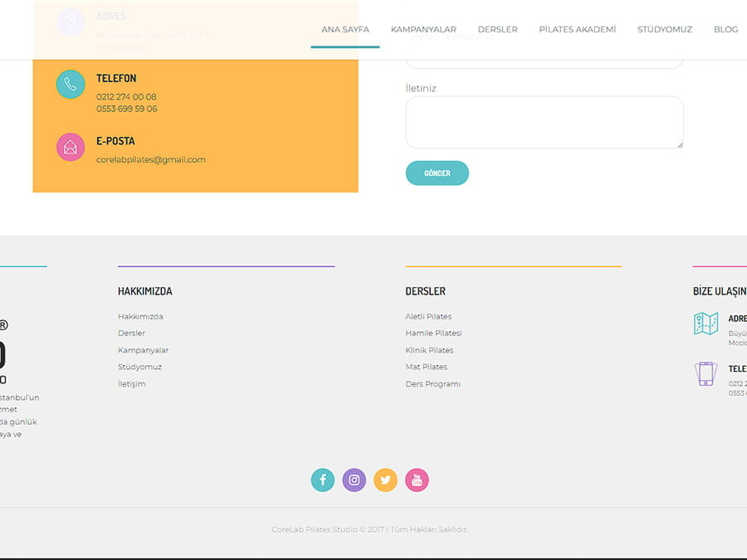Click inside the İletiniz message textarea
This screenshot has width=747, height=560.
click(544, 123)
